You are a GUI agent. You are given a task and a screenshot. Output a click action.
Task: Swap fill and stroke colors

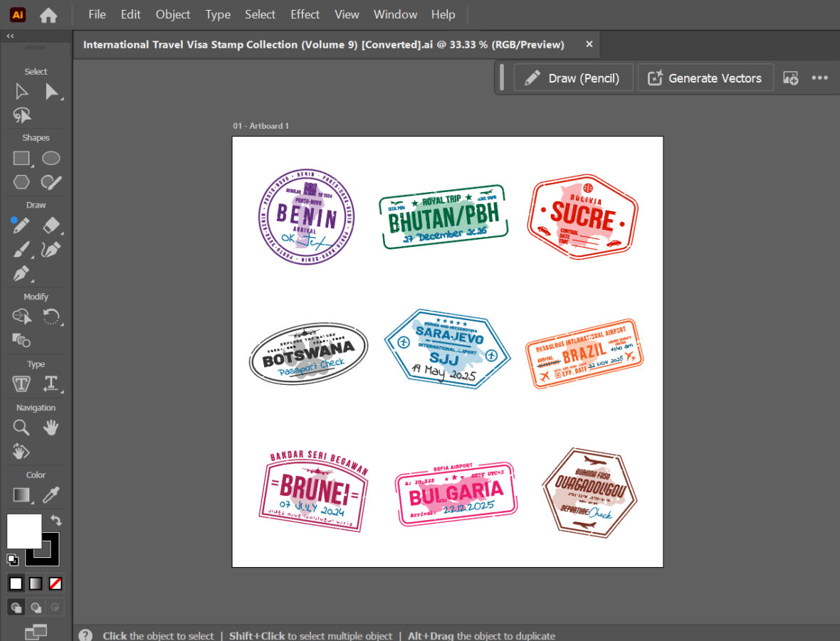click(55, 520)
